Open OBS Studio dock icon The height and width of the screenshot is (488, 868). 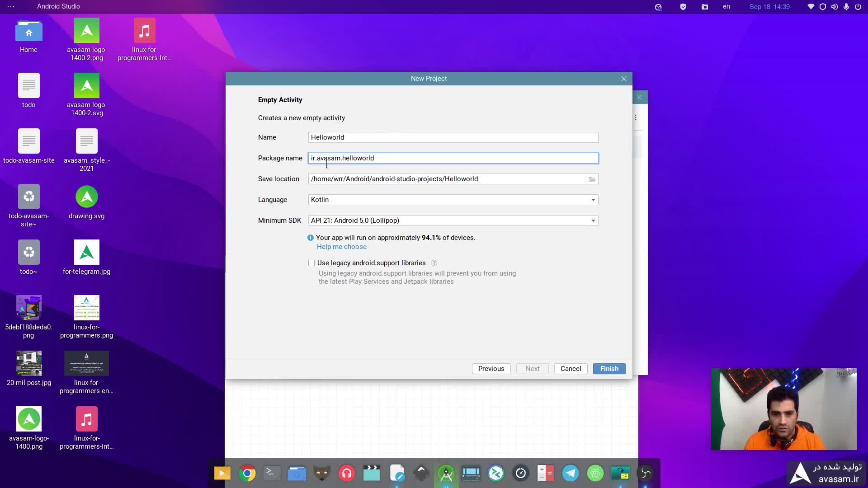pos(645,473)
